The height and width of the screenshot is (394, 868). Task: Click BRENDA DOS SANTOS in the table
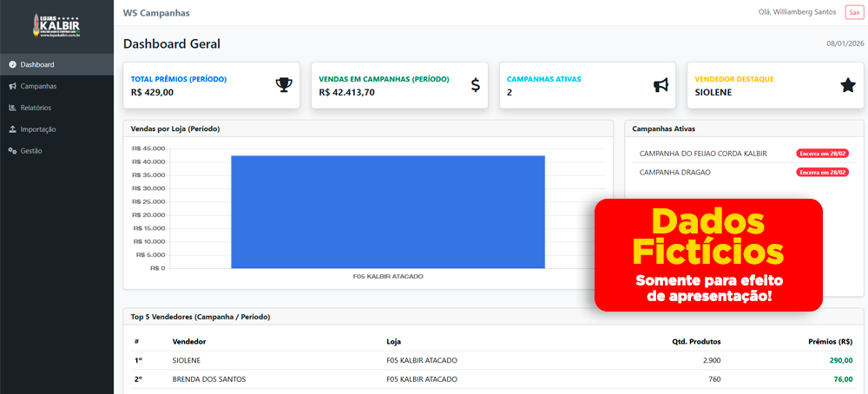point(209,379)
